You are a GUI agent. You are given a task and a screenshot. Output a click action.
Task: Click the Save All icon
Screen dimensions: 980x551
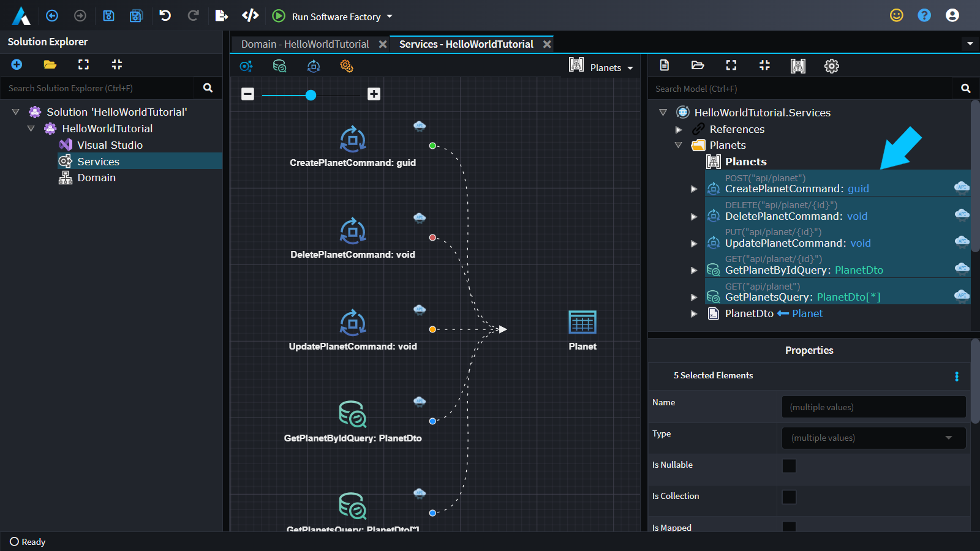136,16
